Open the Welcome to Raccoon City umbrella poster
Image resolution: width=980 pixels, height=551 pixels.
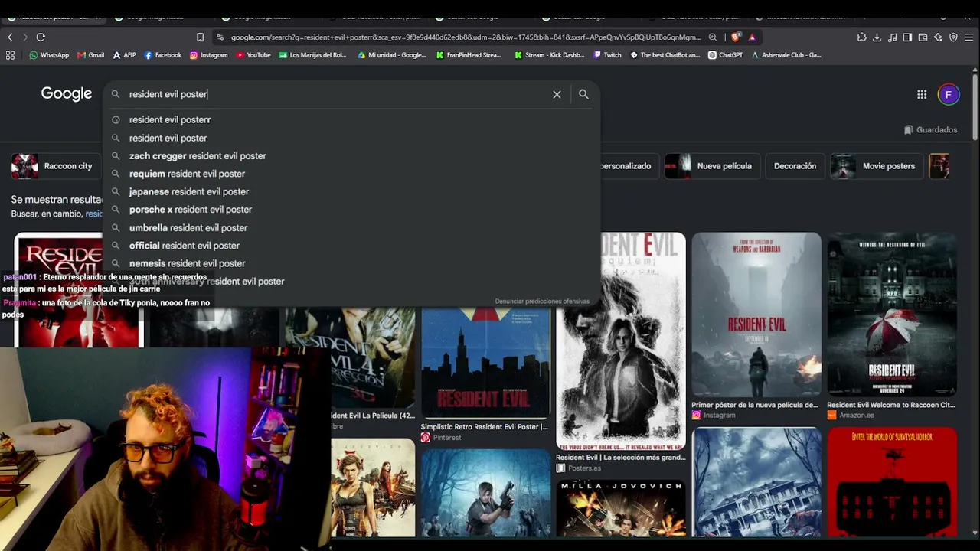coord(892,315)
